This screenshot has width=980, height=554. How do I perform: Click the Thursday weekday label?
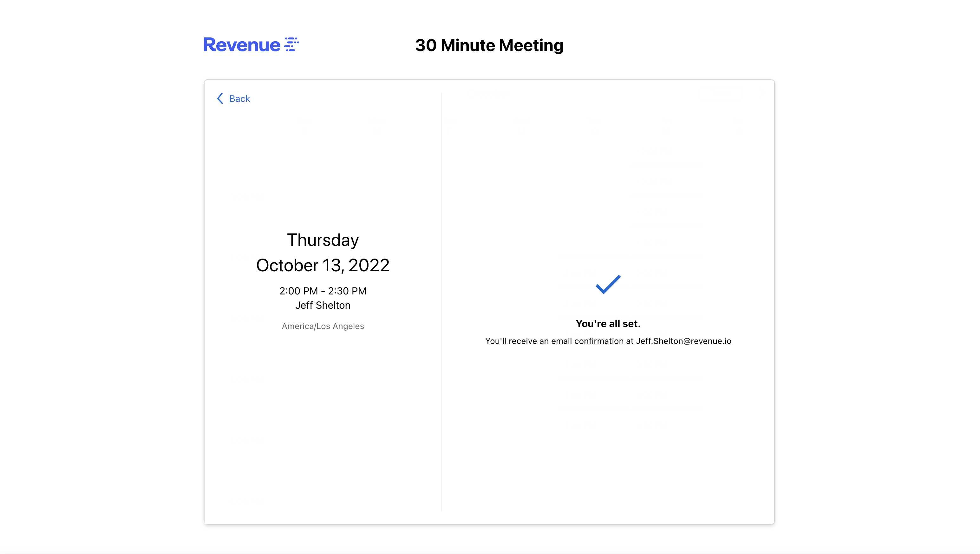point(323,240)
